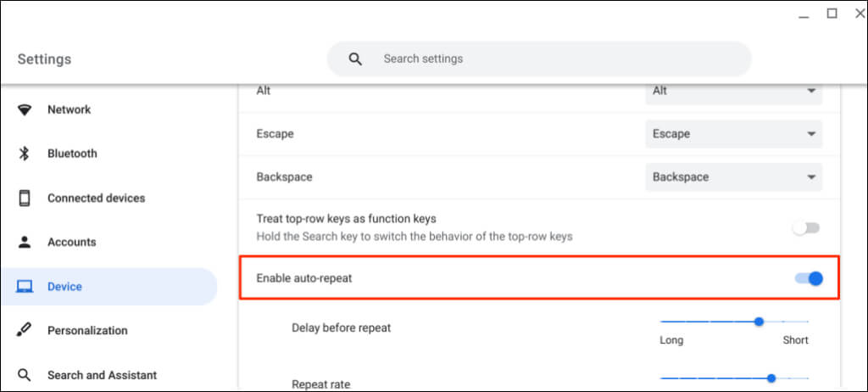Go to Personalization settings section
This screenshot has width=868, height=392.
87,331
